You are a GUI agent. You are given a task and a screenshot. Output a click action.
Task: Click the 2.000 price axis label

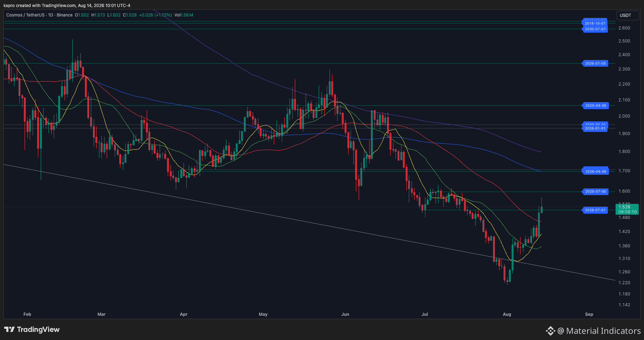coord(624,116)
